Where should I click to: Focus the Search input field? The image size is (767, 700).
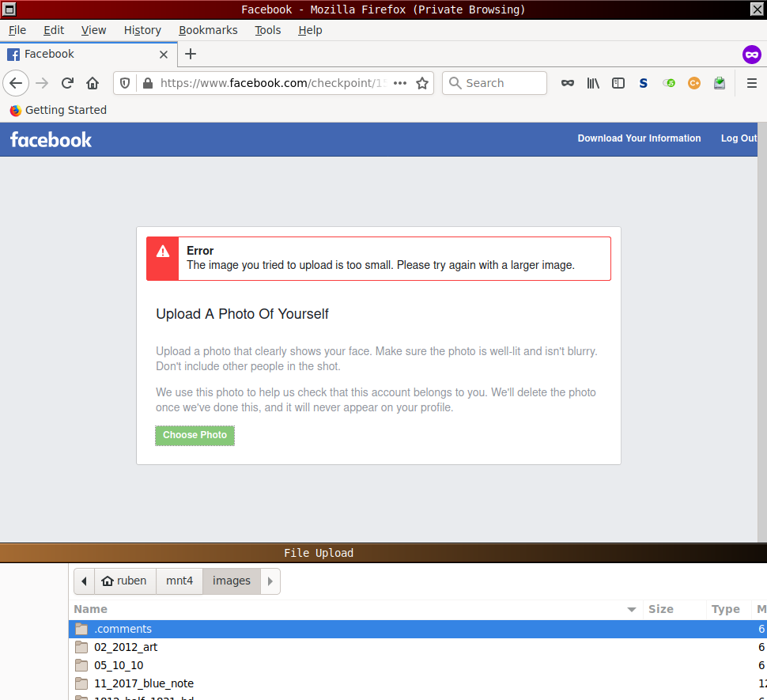point(494,83)
